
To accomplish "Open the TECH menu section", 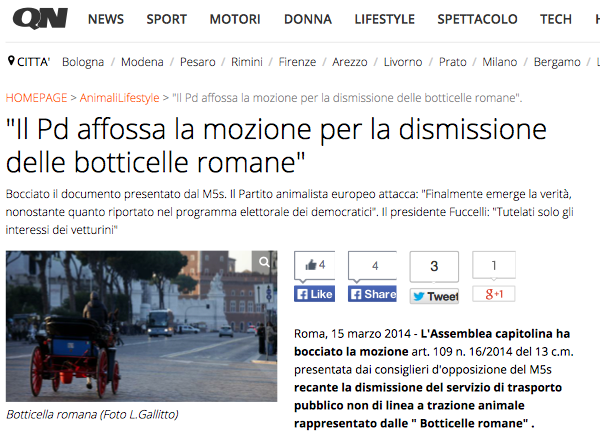I will pyautogui.click(x=556, y=19).
